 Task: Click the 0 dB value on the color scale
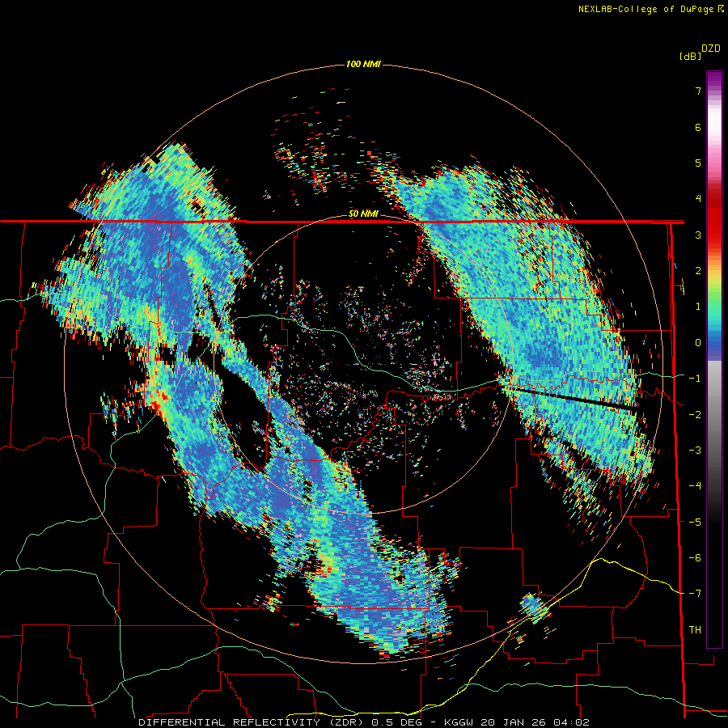698,343
